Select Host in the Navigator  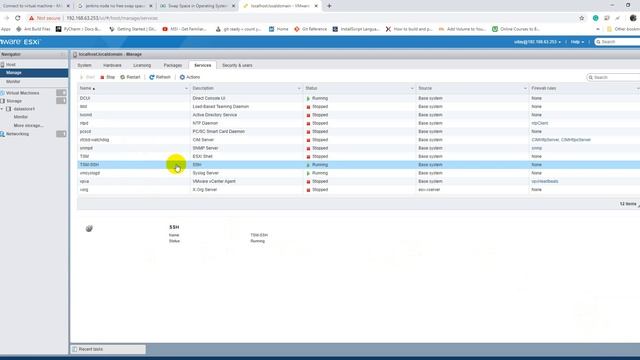point(11,64)
